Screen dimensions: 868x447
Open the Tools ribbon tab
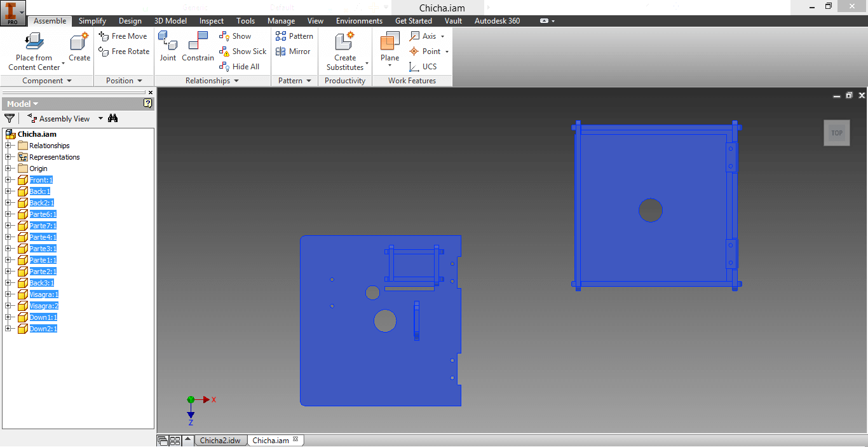coord(245,21)
